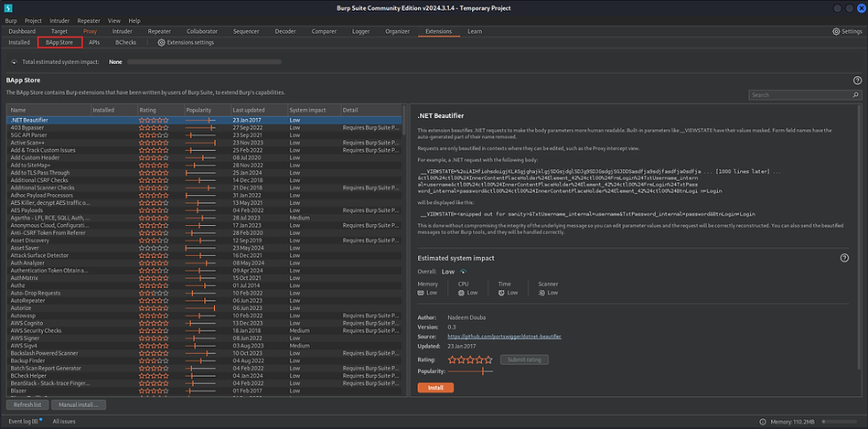Click the detail panel Popularity slider
Viewport: 868px width, 429px height.
tap(470, 371)
